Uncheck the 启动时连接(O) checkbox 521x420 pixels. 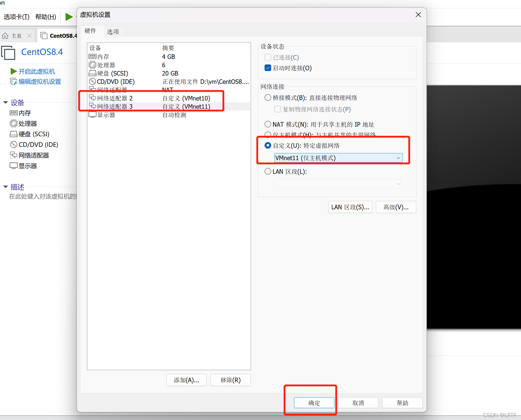pos(268,68)
